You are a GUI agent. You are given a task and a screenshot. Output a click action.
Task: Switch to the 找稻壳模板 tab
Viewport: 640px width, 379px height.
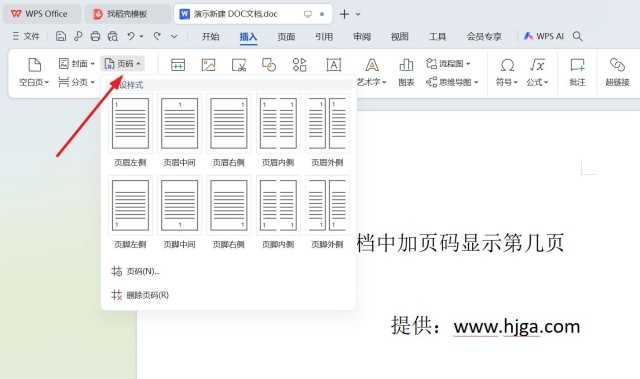pos(127,14)
